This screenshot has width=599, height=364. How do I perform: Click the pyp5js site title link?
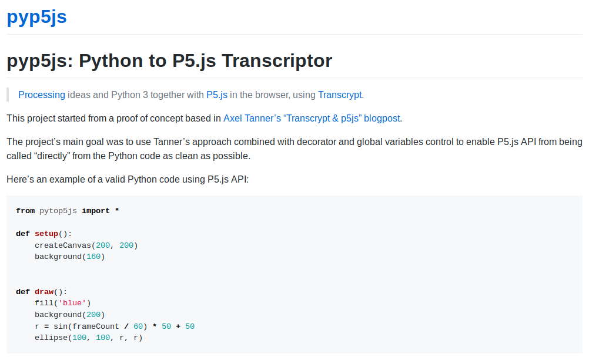pyautogui.click(x=36, y=17)
